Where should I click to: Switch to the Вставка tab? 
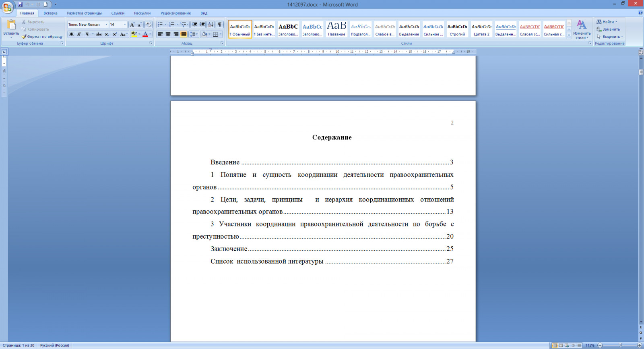(50, 13)
